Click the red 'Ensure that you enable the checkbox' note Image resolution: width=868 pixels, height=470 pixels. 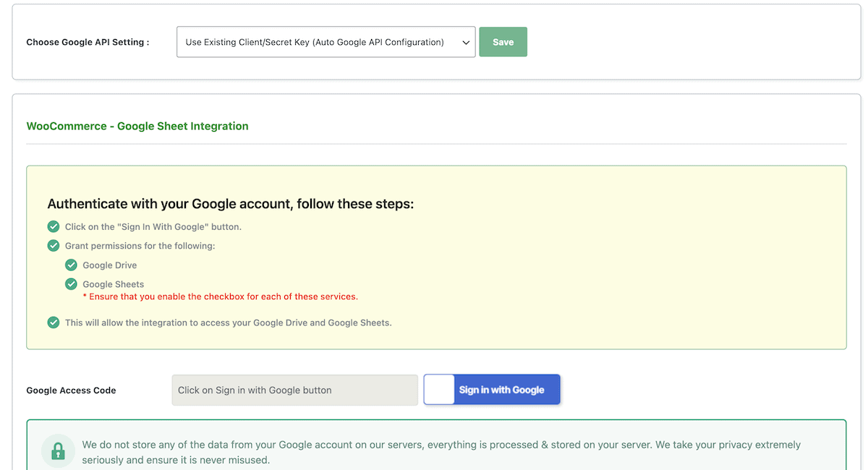pos(221,296)
